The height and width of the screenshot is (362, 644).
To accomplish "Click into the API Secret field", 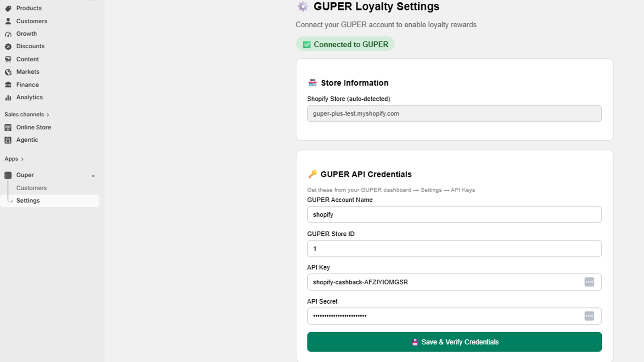I will click(x=454, y=316).
